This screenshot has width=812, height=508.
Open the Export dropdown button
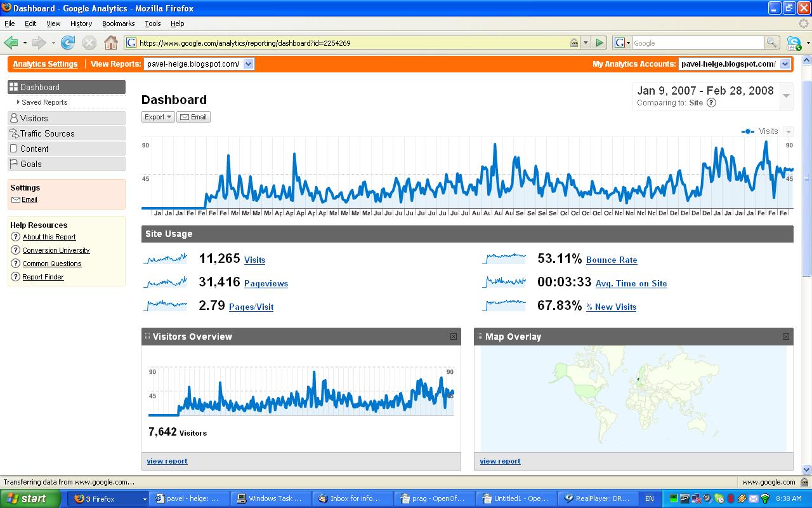(x=158, y=117)
